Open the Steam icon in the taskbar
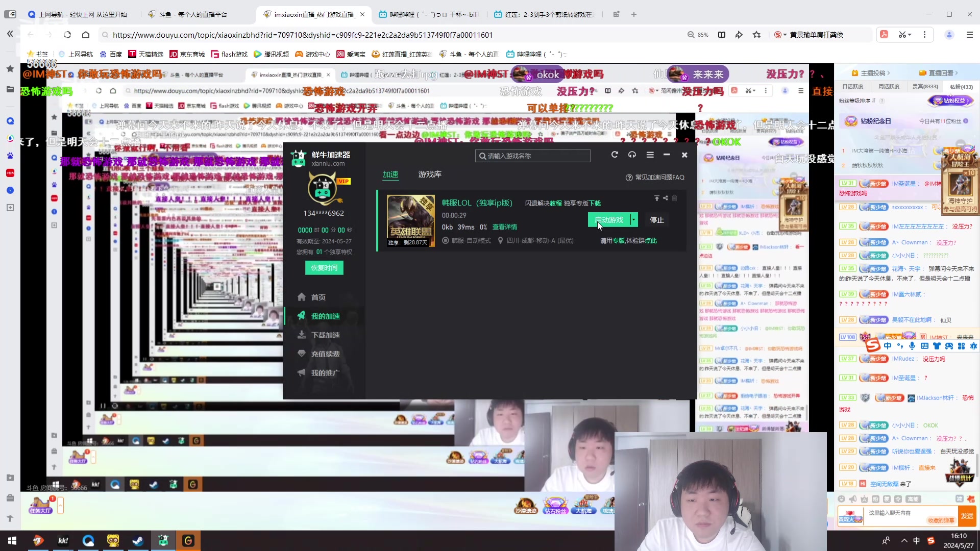 (x=138, y=540)
